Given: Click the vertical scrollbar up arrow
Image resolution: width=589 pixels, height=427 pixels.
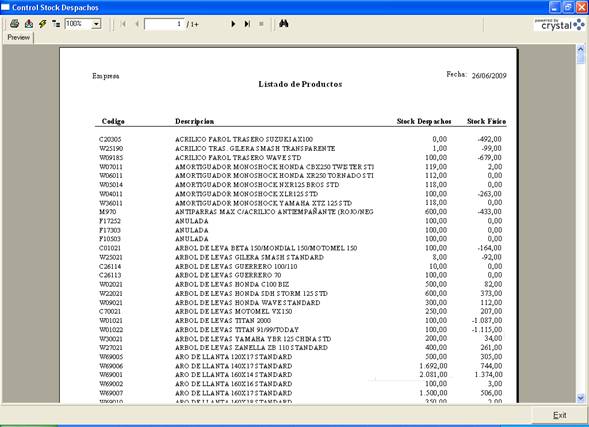Looking at the screenshot, I should tap(581, 49).
